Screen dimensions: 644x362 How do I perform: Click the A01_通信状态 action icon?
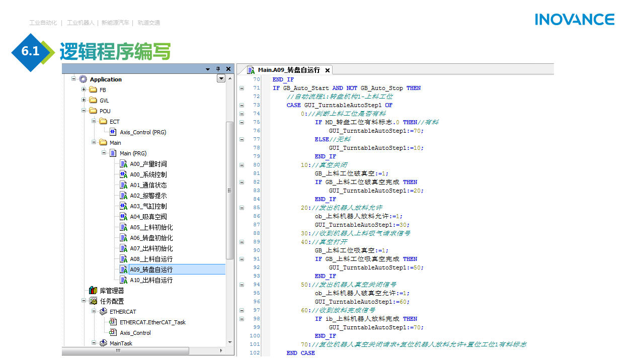point(123,185)
